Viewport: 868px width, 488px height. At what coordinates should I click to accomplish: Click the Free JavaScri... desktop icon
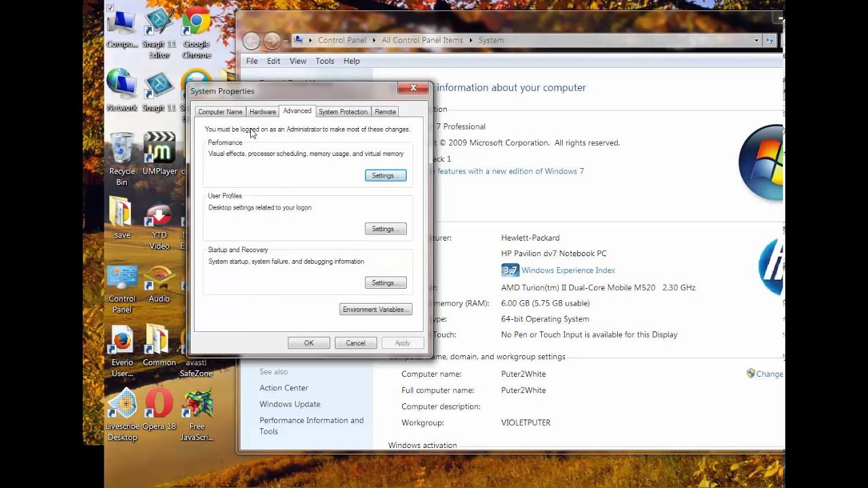pyautogui.click(x=197, y=415)
